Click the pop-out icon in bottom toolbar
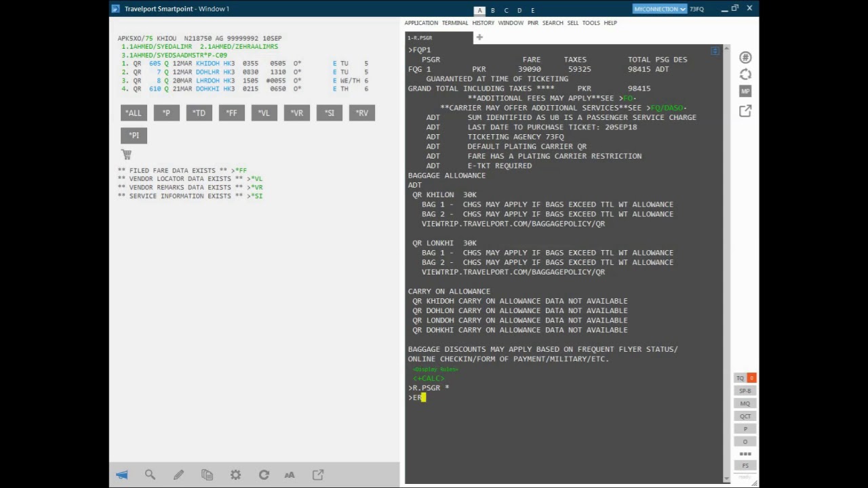868x488 pixels. 318,475
